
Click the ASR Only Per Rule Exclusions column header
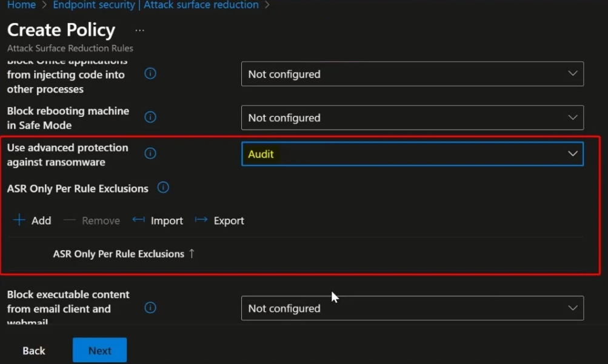[119, 254]
